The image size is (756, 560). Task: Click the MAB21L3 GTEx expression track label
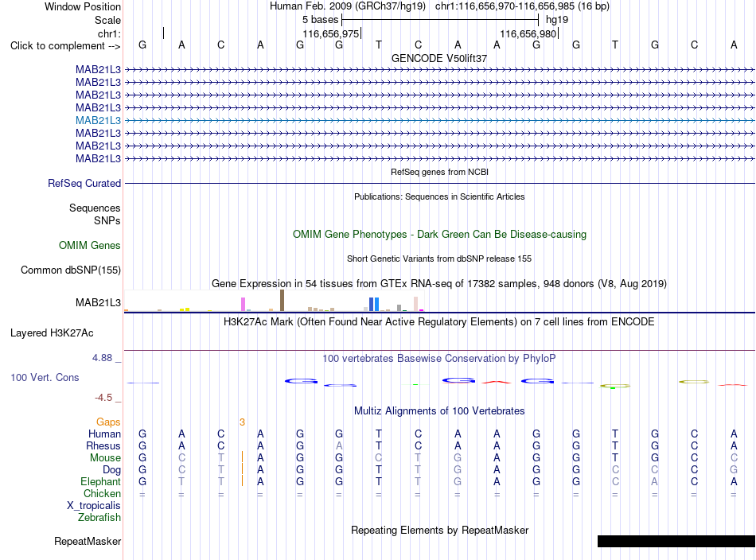[99, 302]
